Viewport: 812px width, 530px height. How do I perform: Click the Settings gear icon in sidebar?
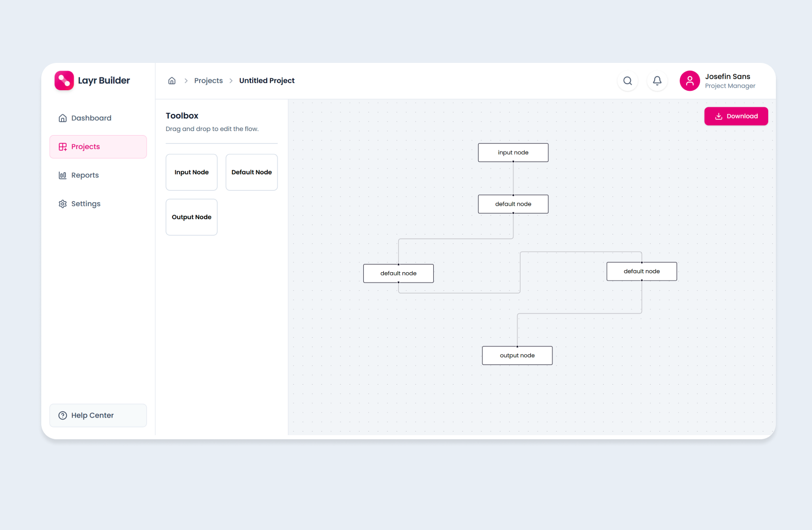coord(62,204)
